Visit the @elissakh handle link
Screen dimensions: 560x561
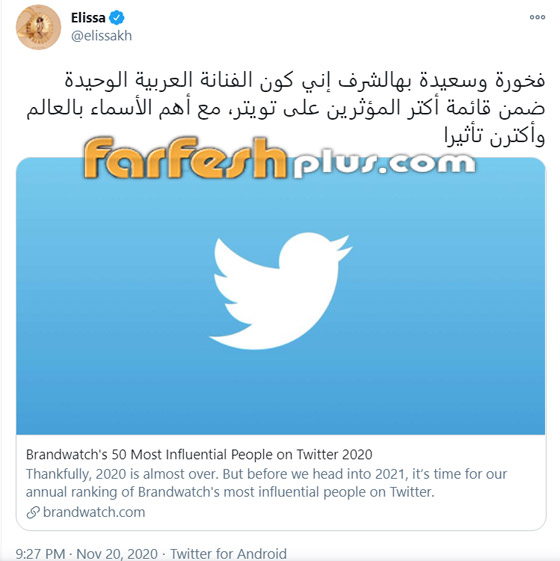click(102, 36)
